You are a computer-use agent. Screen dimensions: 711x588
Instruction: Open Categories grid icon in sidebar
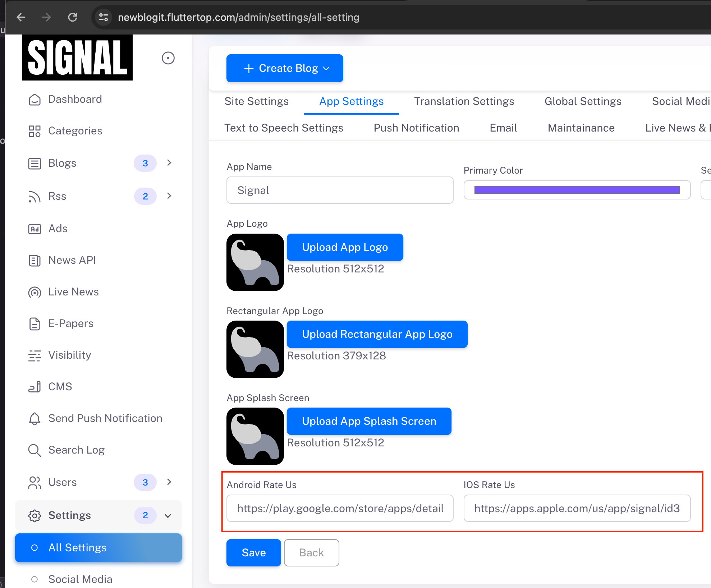pos(35,131)
